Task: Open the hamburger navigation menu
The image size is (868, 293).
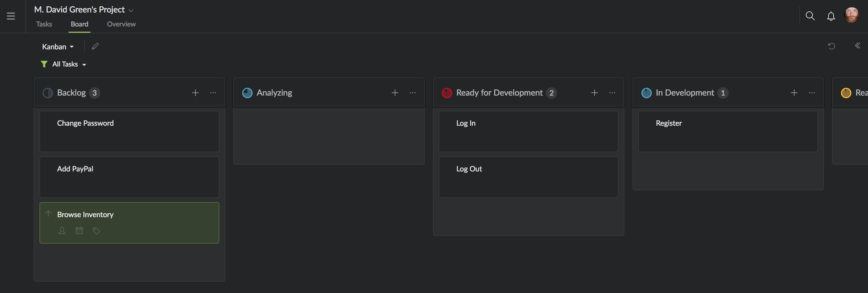Action: pos(11,16)
